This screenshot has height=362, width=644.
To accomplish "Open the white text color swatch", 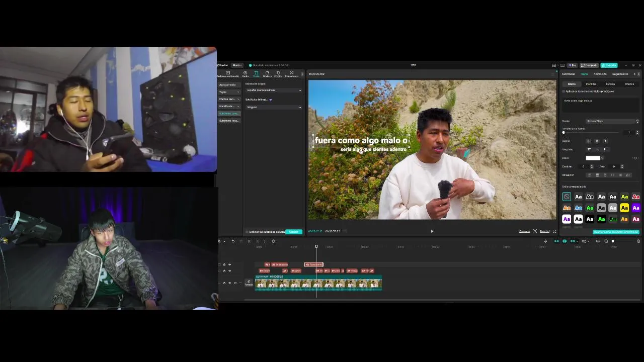I will pos(593,158).
